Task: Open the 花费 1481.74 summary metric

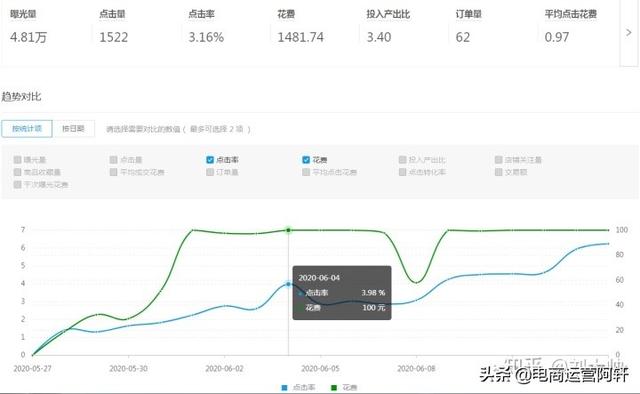Action: click(313, 27)
